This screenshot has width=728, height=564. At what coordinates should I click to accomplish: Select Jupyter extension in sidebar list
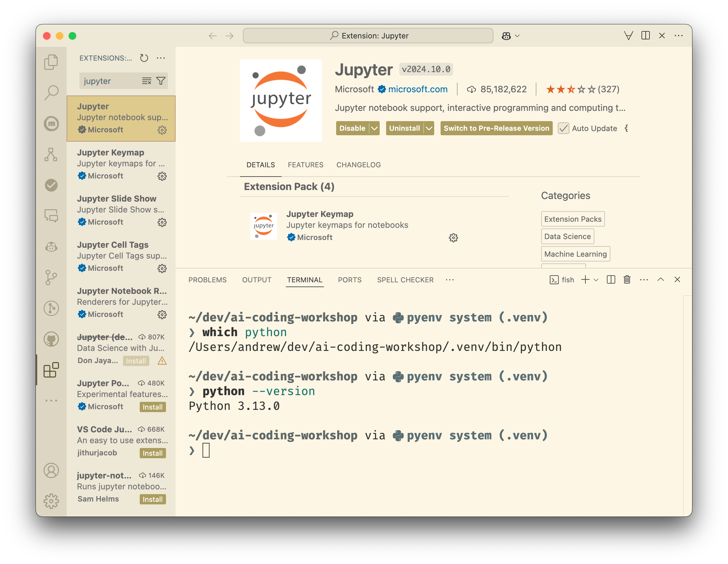click(121, 118)
